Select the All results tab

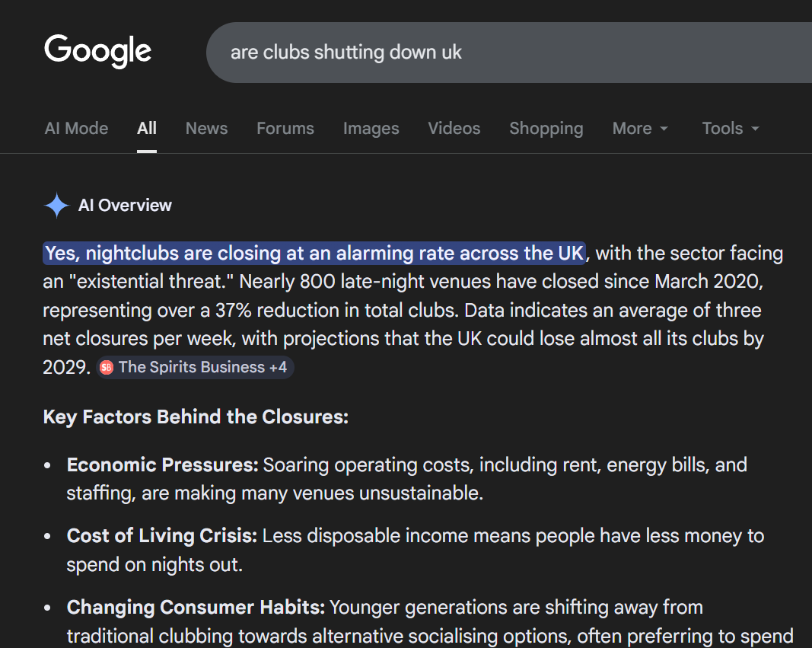147,129
